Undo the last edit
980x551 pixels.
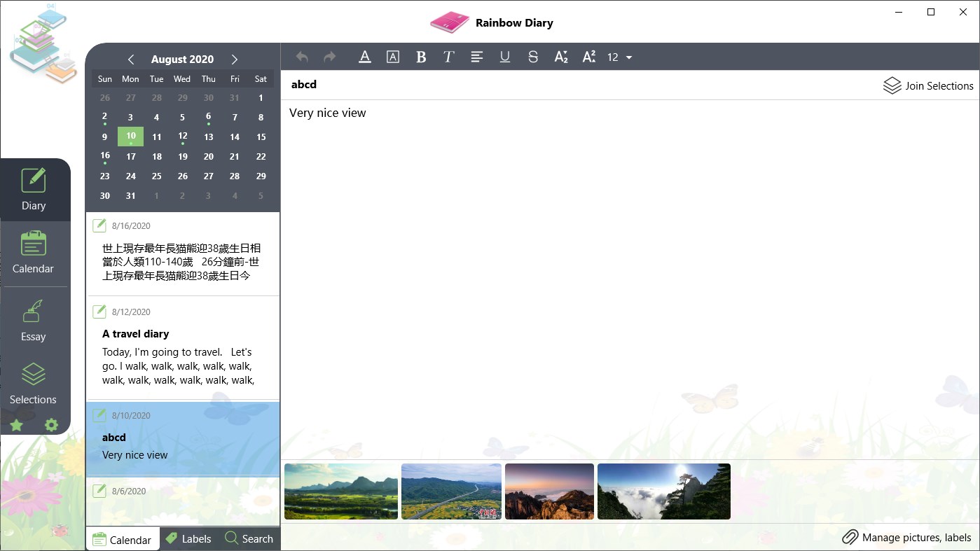click(x=301, y=57)
